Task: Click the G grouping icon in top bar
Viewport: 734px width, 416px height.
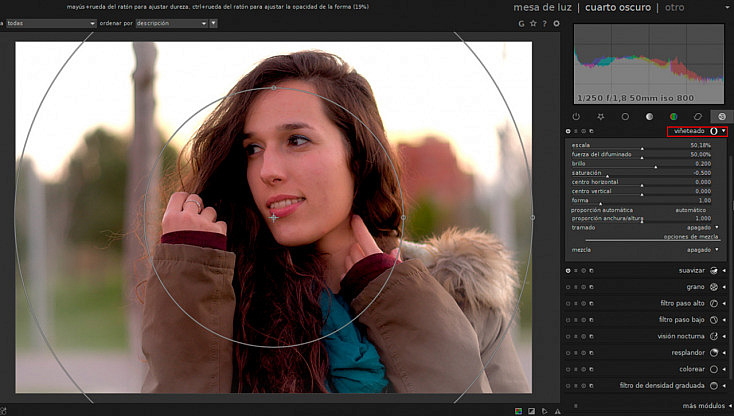Action: 521,23
